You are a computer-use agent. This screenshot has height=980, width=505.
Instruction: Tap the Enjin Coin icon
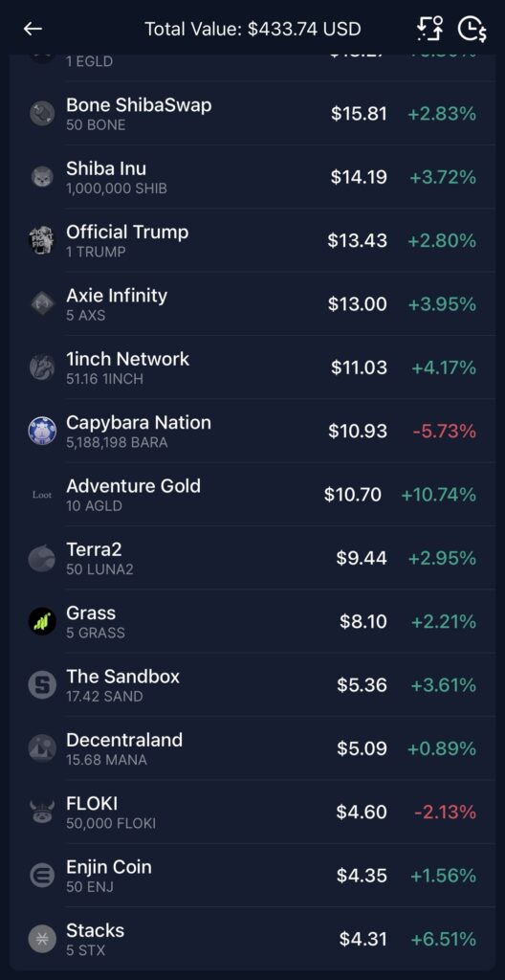click(x=42, y=875)
